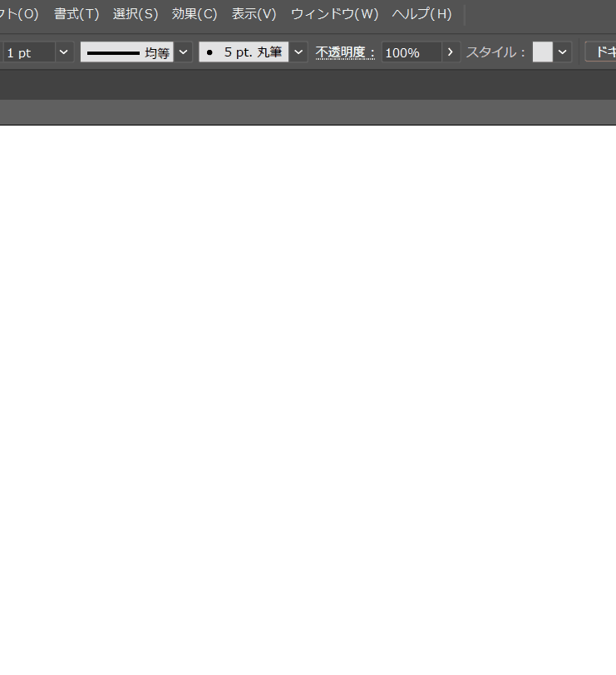Open the 選択(S) menu
This screenshot has width=616, height=675.
pos(135,14)
